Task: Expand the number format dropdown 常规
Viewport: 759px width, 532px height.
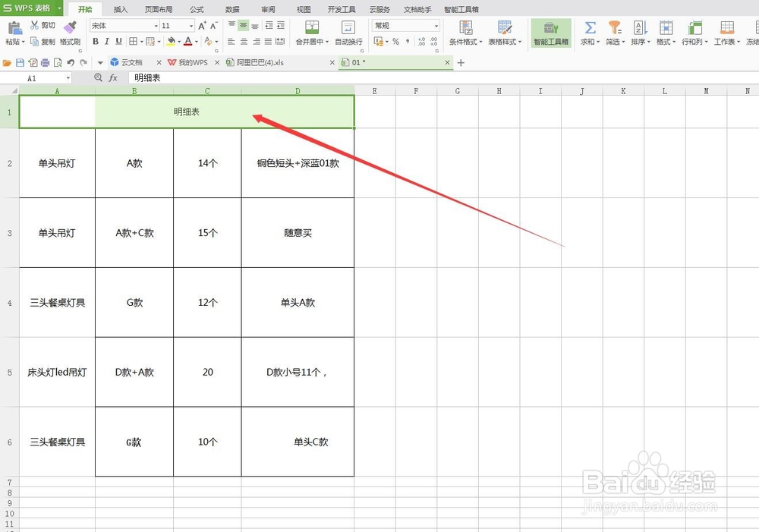Action: 436,25
